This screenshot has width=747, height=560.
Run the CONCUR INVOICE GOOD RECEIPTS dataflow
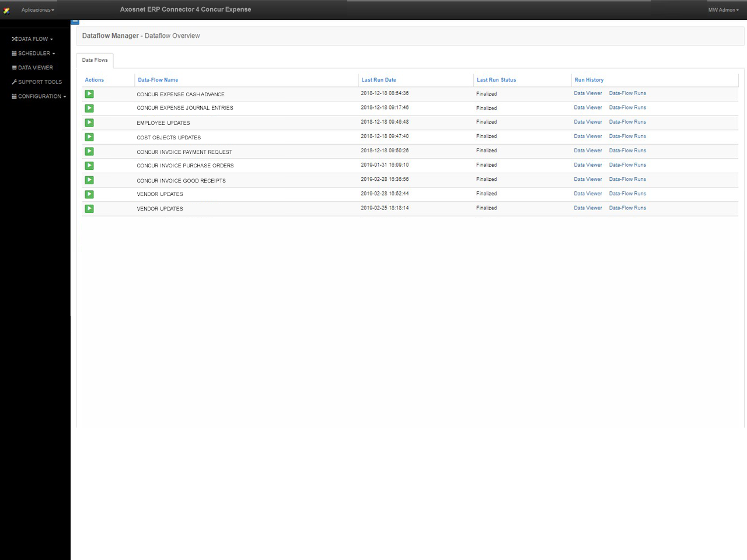click(89, 180)
